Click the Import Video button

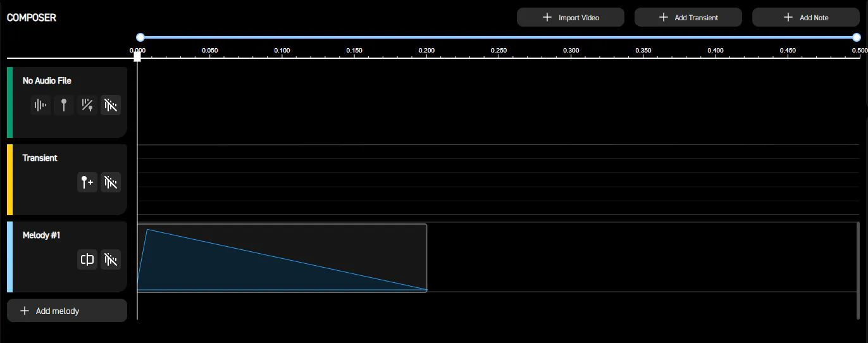pos(571,18)
